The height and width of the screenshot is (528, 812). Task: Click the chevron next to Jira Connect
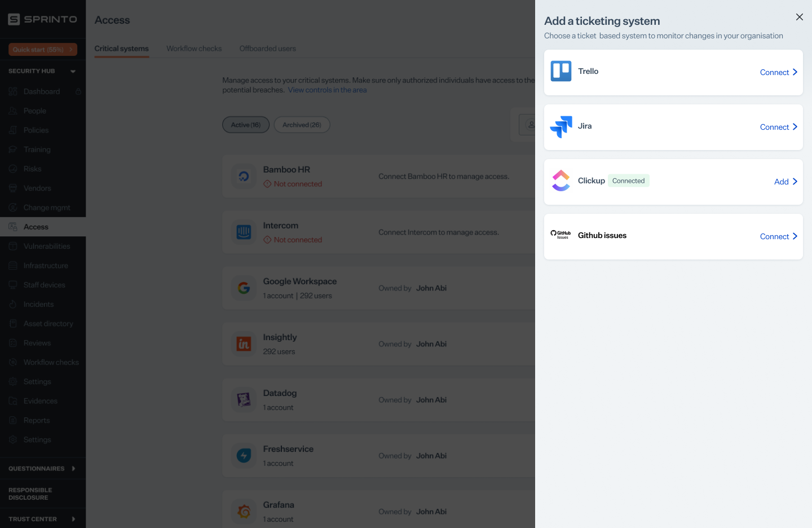coord(795,127)
